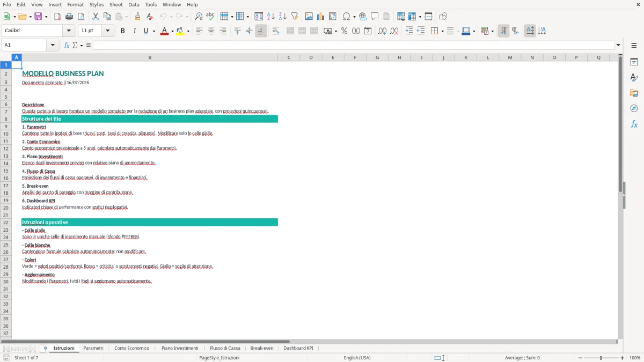Click the zoom in plus button
The image size is (644, 362).
[622, 358]
